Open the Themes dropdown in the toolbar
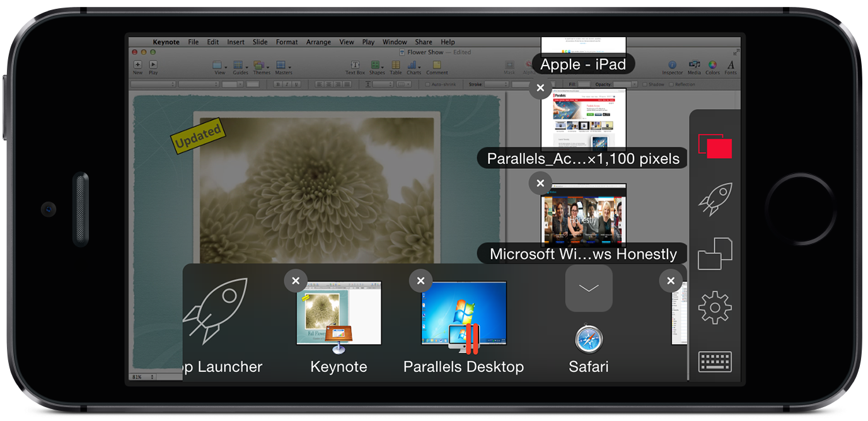 pyautogui.click(x=261, y=66)
